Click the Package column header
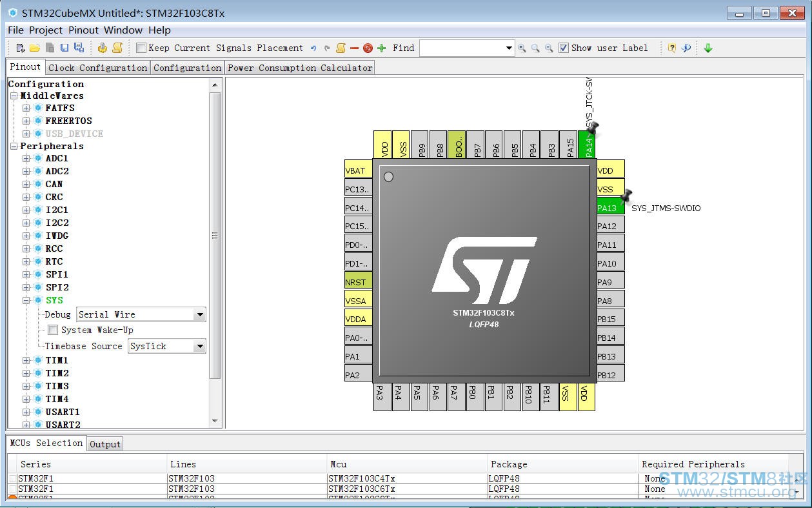The image size is (812, 508). (x=562, y=464)
